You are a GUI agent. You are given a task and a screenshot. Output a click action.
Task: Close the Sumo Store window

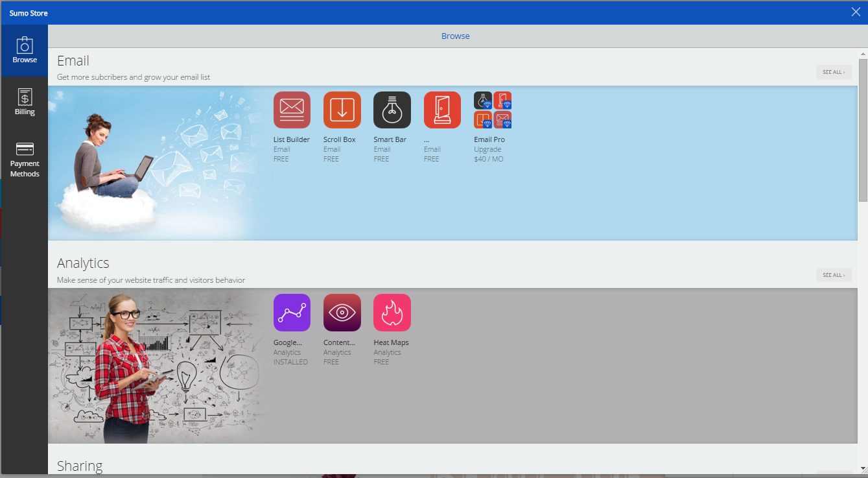pos(856,12)
